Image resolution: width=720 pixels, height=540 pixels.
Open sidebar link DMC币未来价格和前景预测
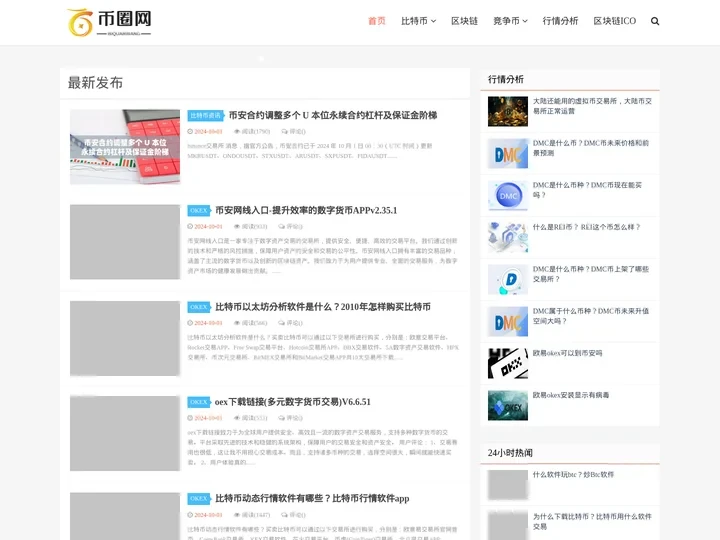(x=591, y=148)
